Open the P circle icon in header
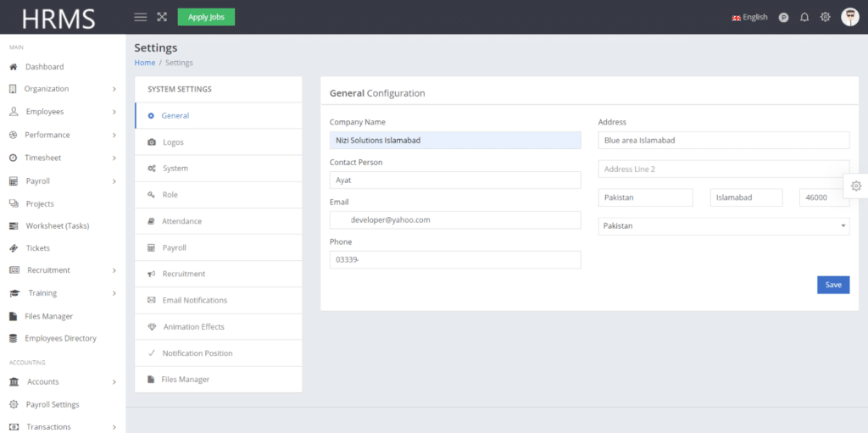The width and height of the screenshot is (868, 433). (783, 18)
